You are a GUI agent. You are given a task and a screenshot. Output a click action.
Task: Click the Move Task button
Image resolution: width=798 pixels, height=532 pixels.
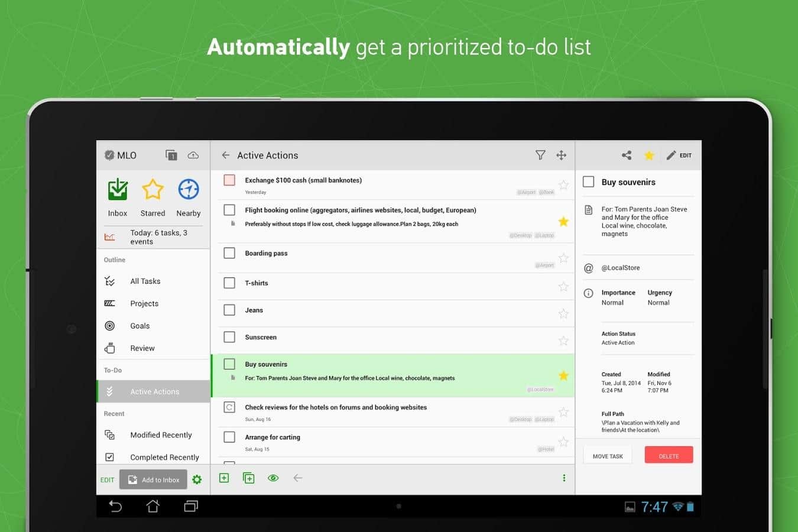pyautogui.click(x=608, y=456)
